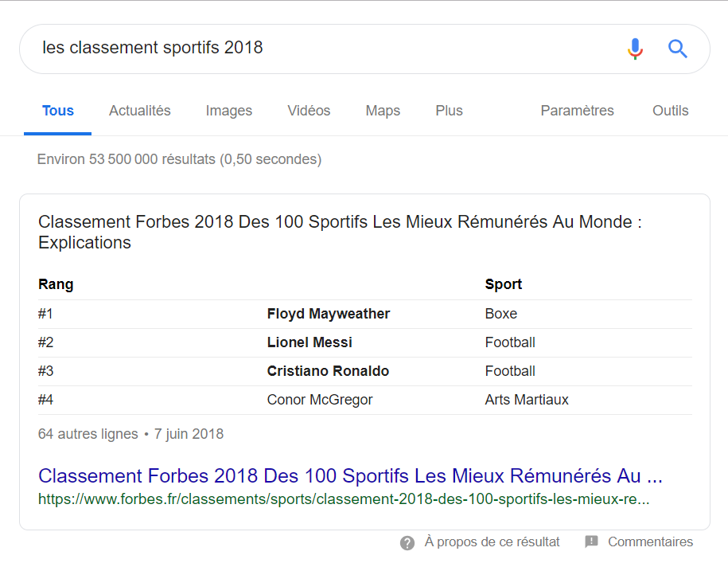Click the Arts Martiaux cell

point(527,400)
